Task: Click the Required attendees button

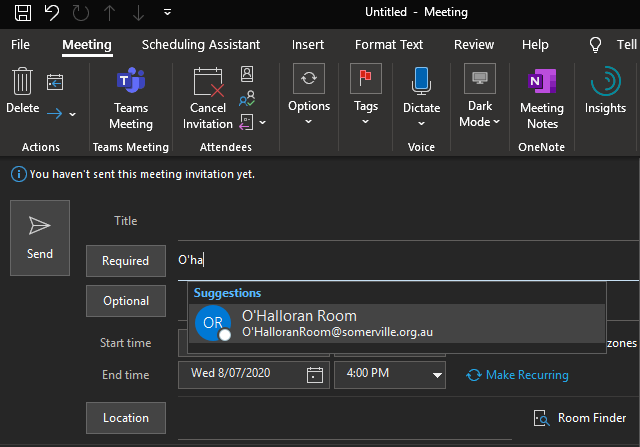Action: (x=126, y=261)
